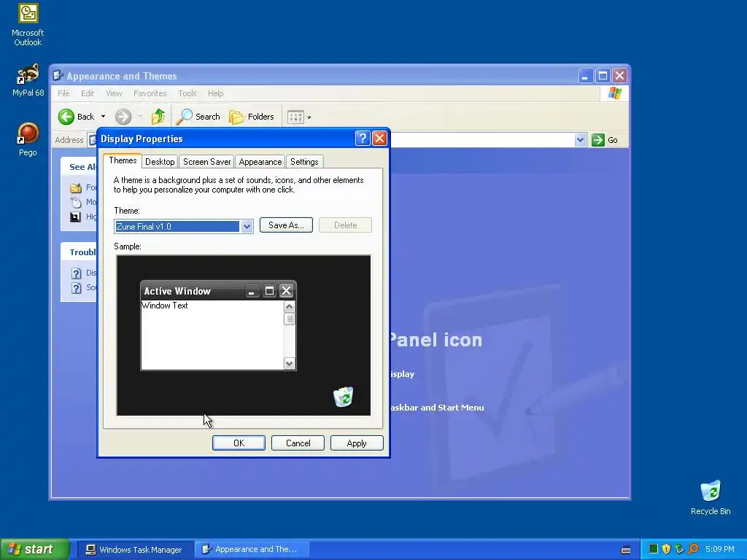Click the Display Properties help question mark
The height and width of the screenshot is (560, 747).
362,139
